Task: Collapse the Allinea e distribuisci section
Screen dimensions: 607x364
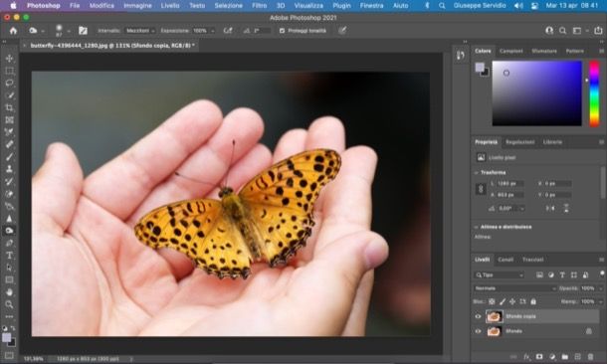Action: tap(477, 227)
